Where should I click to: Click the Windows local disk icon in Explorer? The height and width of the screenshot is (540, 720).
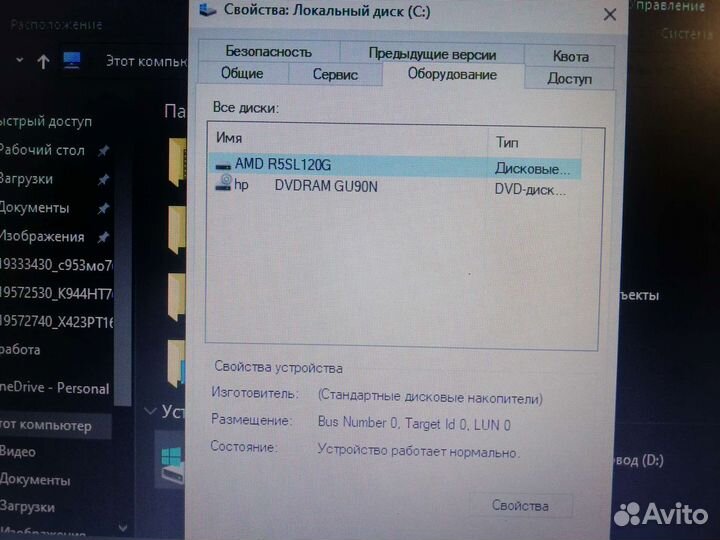pos(173,465)
